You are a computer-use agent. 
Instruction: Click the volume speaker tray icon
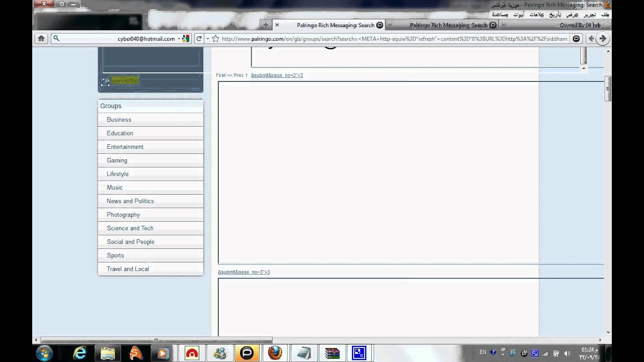coord(567,353)
